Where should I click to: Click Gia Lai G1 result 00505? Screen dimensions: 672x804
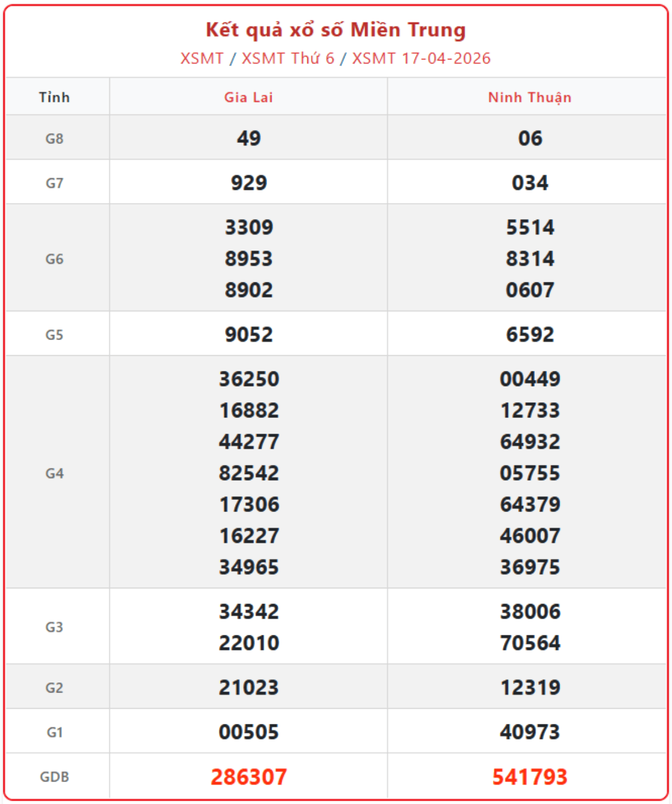tap(249, 732)
